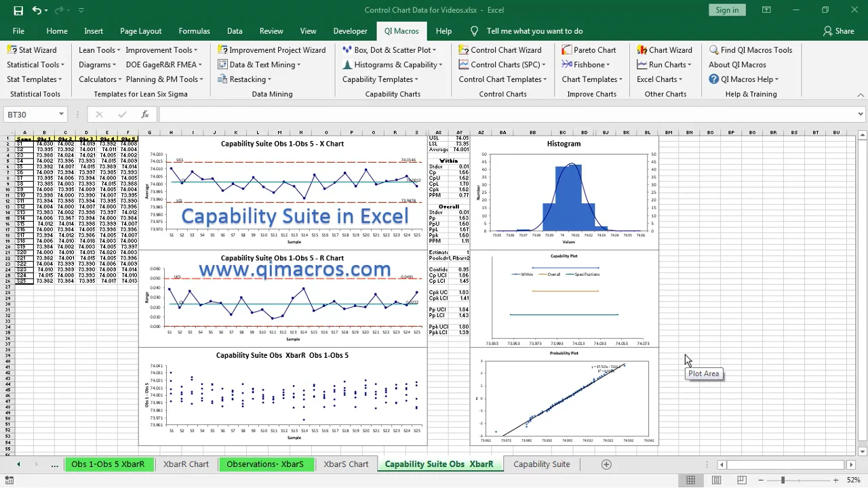This screenshot has width=868, height=488.
Task: Click the new sheet plus button
Action: tap(606, 464)
